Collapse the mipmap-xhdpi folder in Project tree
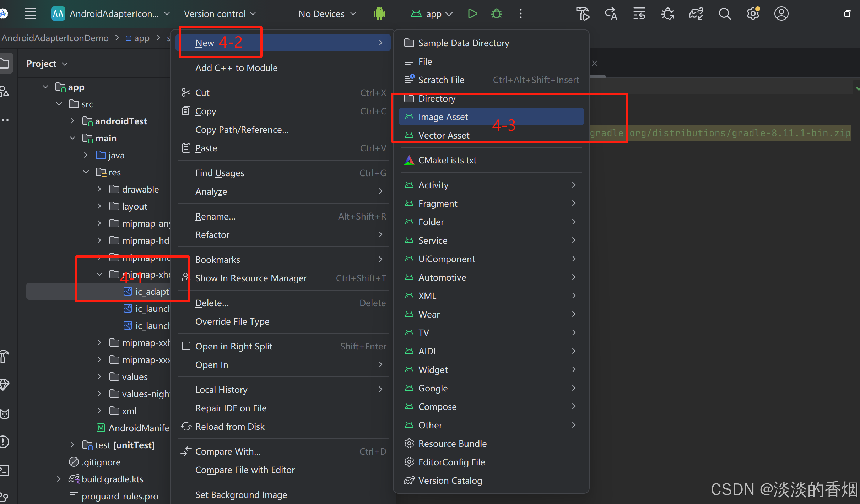The image size is (860, 504). (99, 274)
